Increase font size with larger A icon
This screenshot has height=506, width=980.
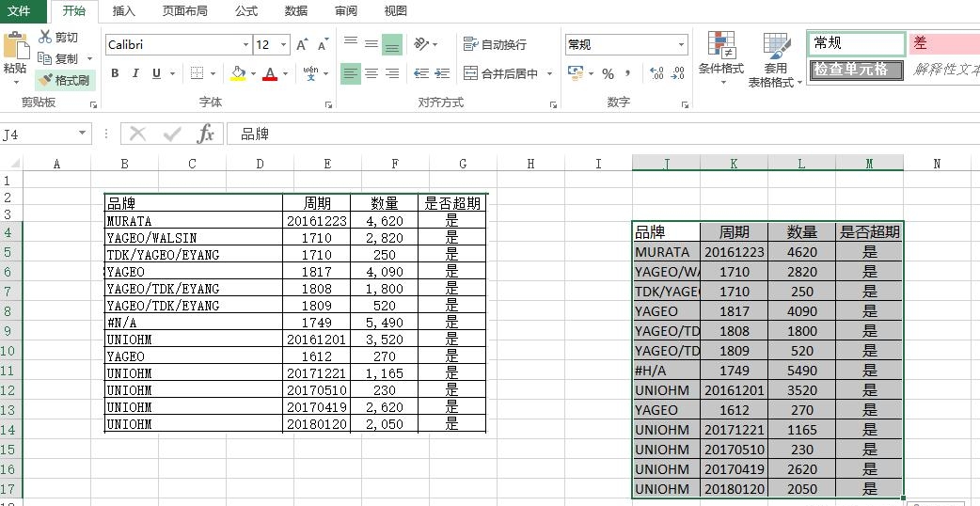coord(303,44)
